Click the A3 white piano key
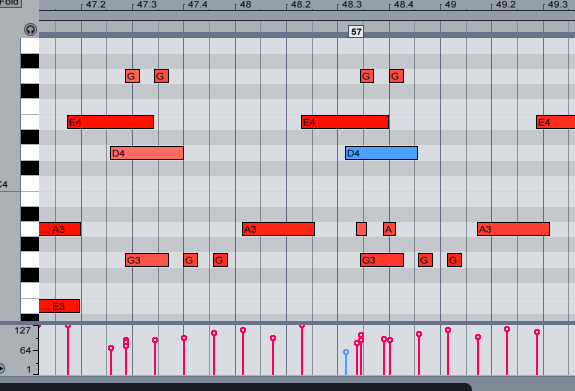 coord(30,229)
